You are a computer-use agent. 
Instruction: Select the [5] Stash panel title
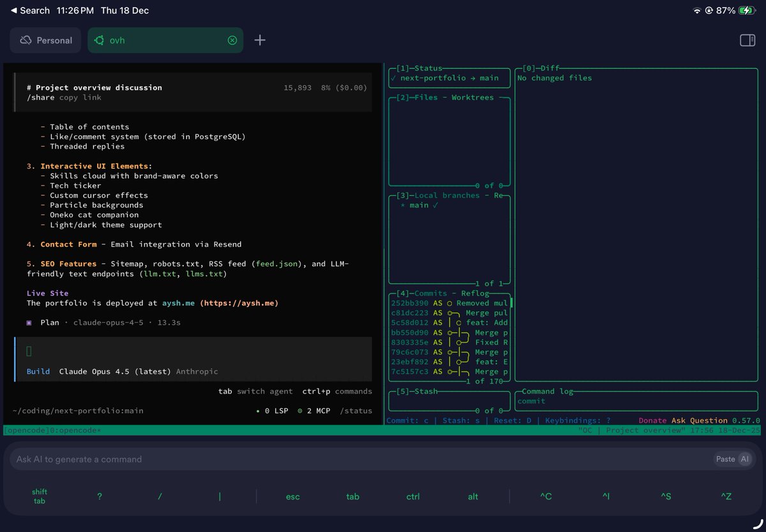click(417, 391)
